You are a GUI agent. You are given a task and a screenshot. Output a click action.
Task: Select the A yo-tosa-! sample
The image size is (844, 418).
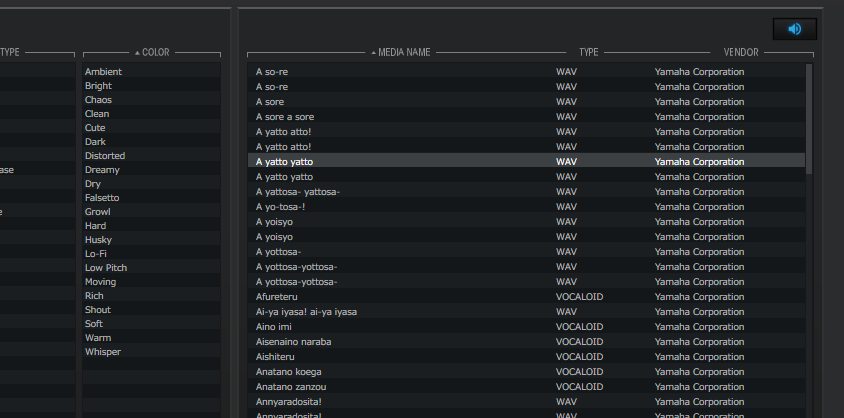point(526,207)
